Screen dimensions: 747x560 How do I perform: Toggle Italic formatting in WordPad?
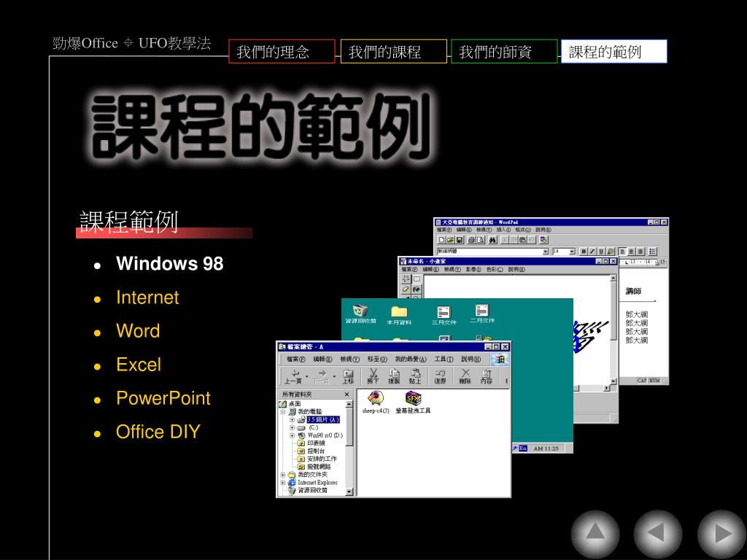(x=592, y=252)
